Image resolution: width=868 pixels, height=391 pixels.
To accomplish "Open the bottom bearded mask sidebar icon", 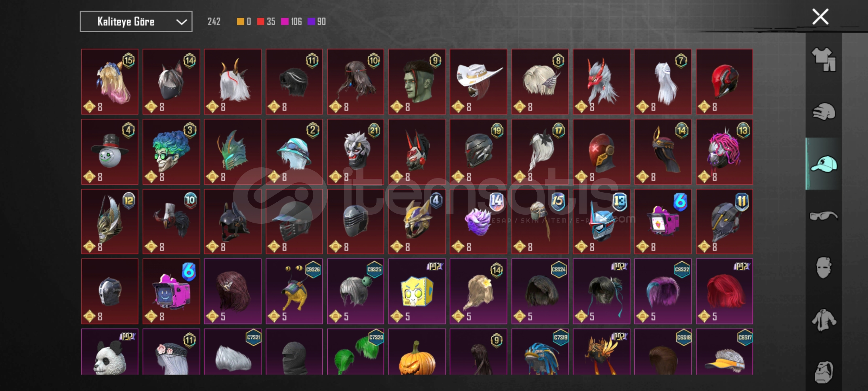I will pos(824,371).
